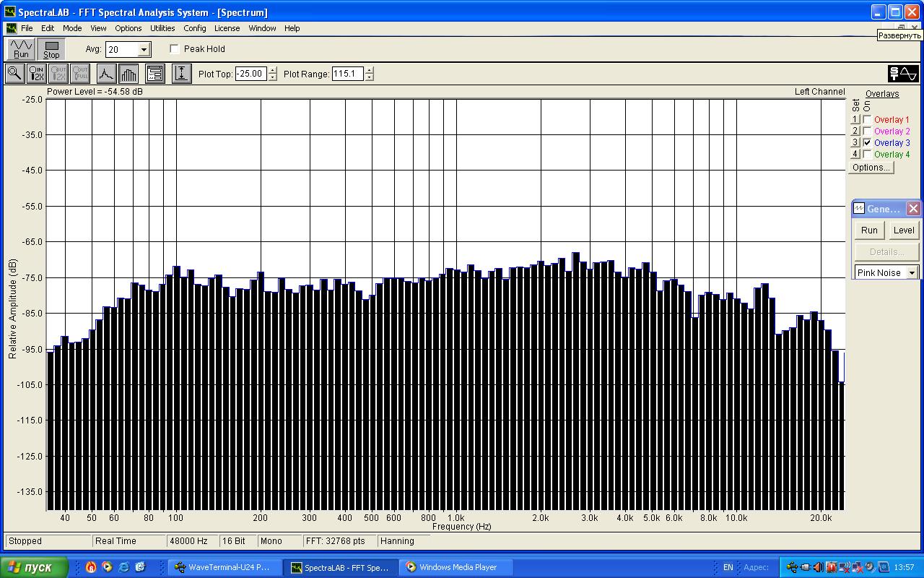Increase Plot Top using the up arrow
Image resolution: width=924 pixels, height=578 pixels.
tap(272, 70)
